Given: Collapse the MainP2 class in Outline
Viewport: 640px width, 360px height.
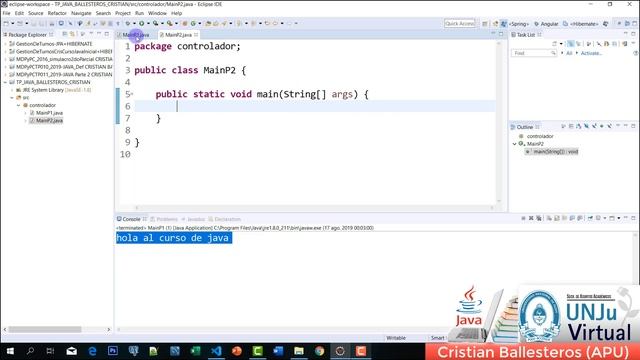Looking at the screenshot, I should pos(515,144).
